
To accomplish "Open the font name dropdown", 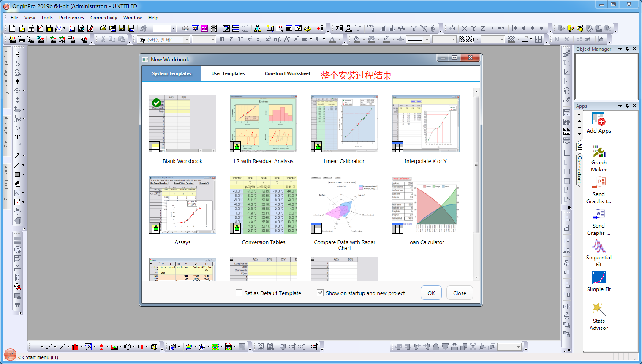I will 187,40.
